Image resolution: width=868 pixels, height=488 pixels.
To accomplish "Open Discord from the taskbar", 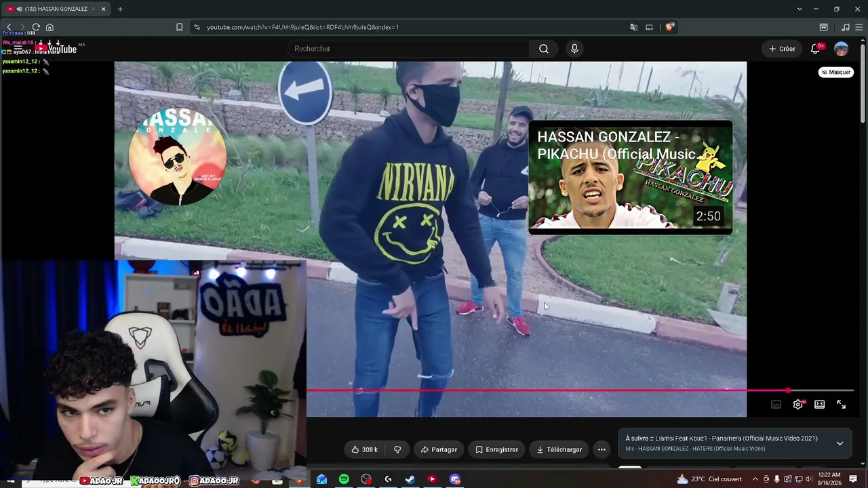I will tap(454, 479).
